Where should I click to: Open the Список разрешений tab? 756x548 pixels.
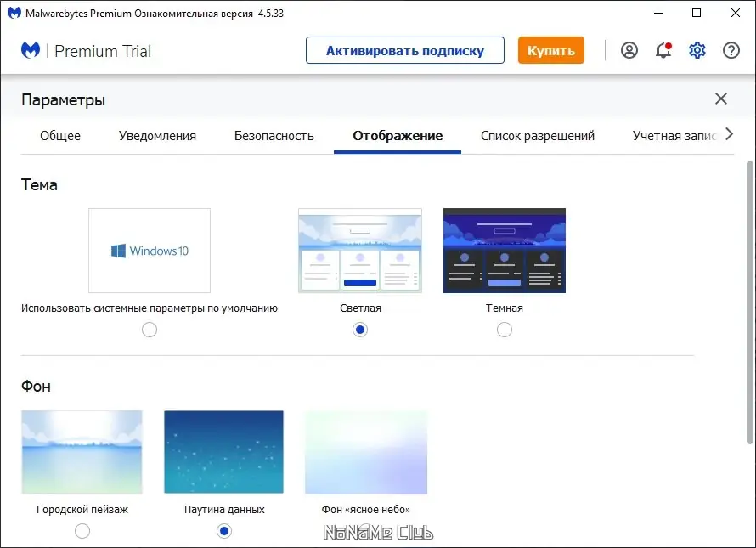point(538,136)
